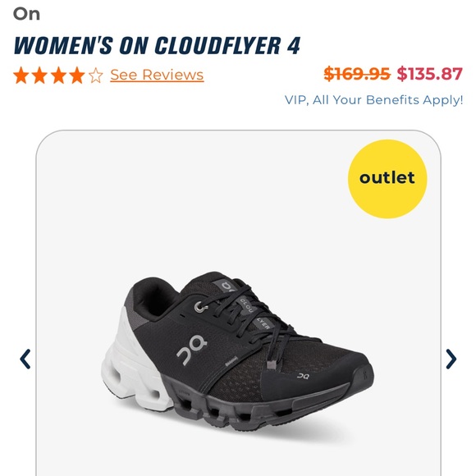This screenshot has height=476, width=476.
Task: Click the second orange rating star
Action: (39, 75)
